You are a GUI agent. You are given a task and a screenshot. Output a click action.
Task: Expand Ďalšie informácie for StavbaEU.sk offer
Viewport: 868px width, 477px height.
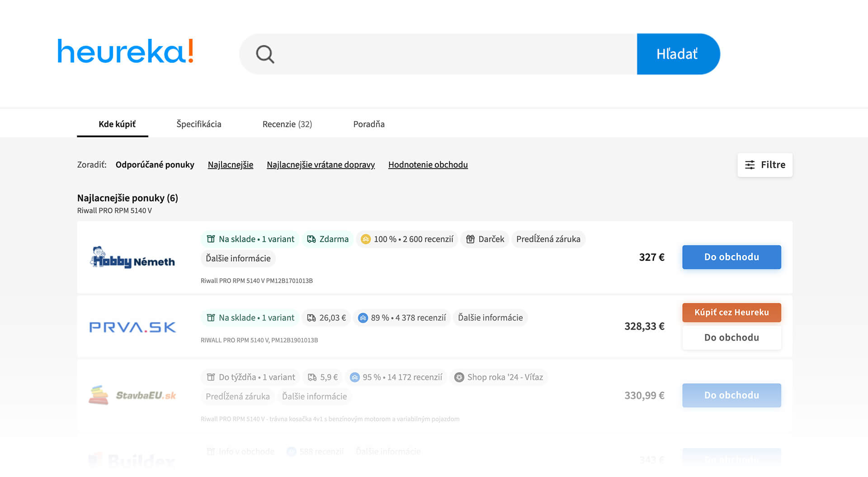point(314,397)
